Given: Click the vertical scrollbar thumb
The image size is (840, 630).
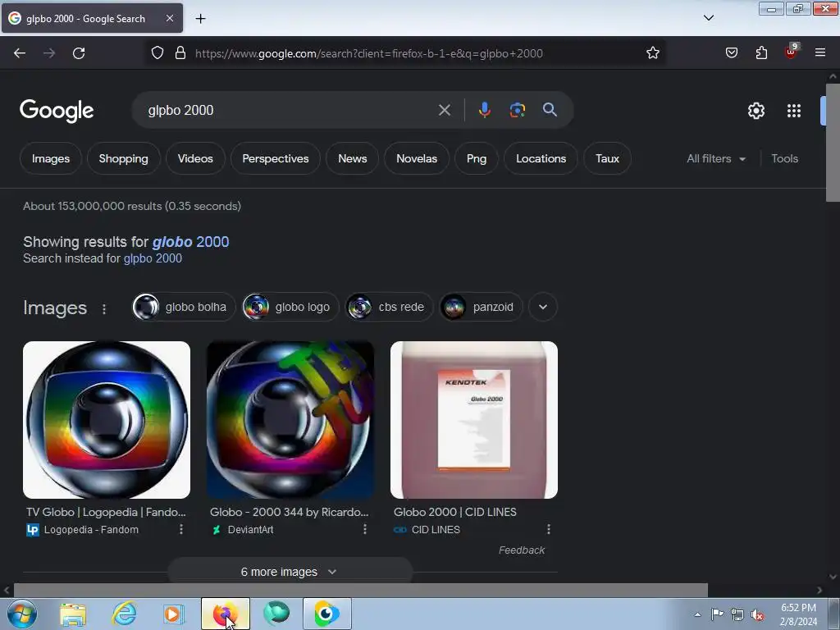Looking at the screenshot, I should [x=833, y=142].
